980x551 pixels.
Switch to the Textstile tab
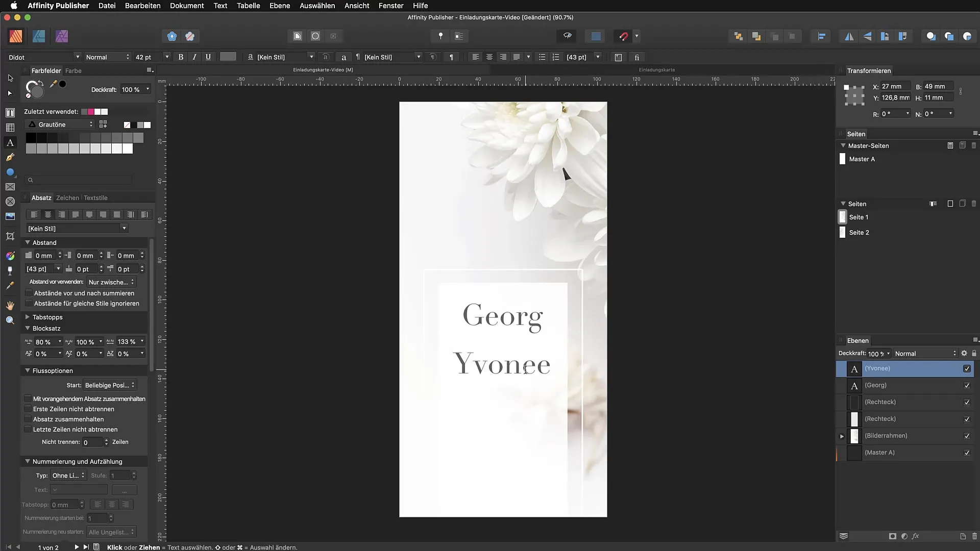coord(95,198)
